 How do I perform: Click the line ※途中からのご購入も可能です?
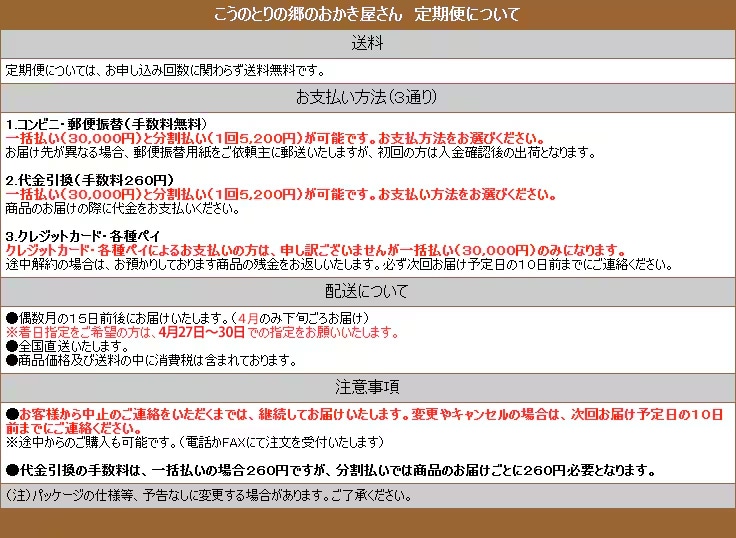[195, 441]
